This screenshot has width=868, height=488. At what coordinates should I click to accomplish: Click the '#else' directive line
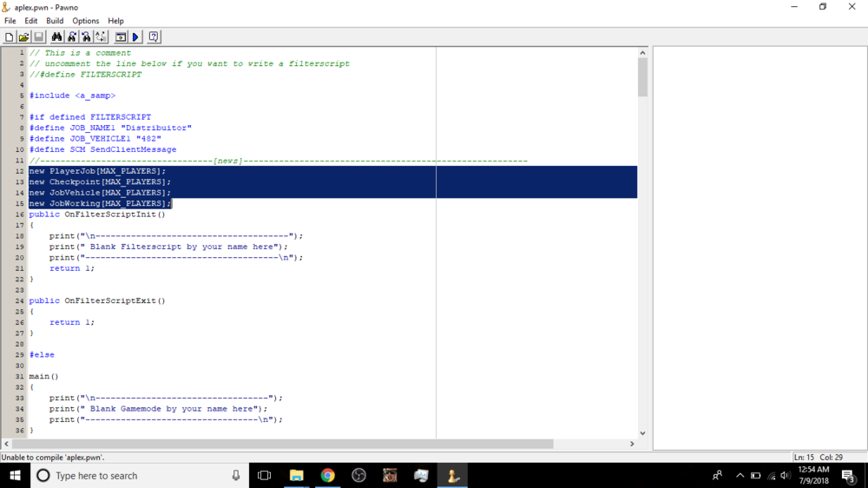(x=42, y=354)
